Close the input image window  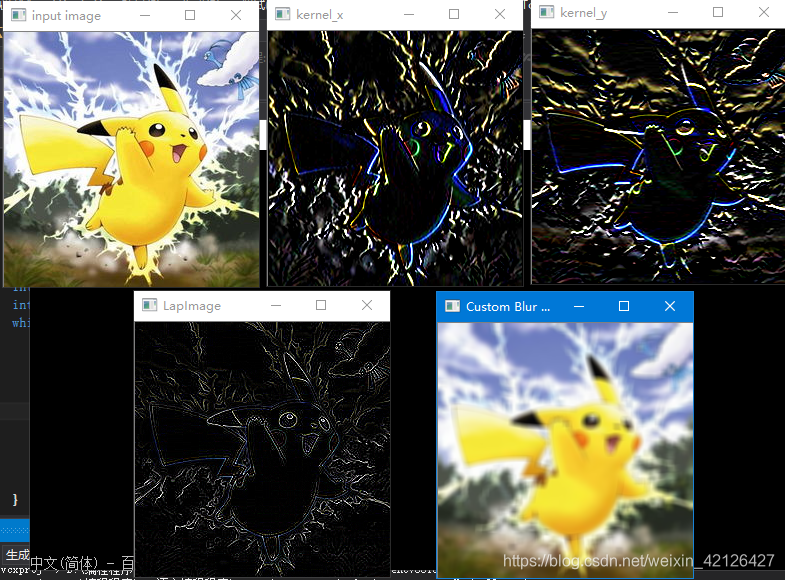point(236,15)
